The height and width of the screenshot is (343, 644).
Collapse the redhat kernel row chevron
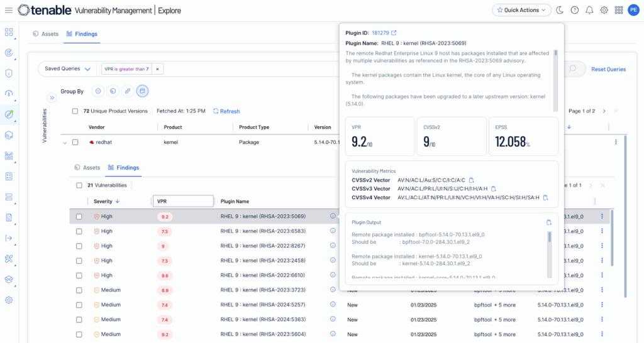point(64,143)
